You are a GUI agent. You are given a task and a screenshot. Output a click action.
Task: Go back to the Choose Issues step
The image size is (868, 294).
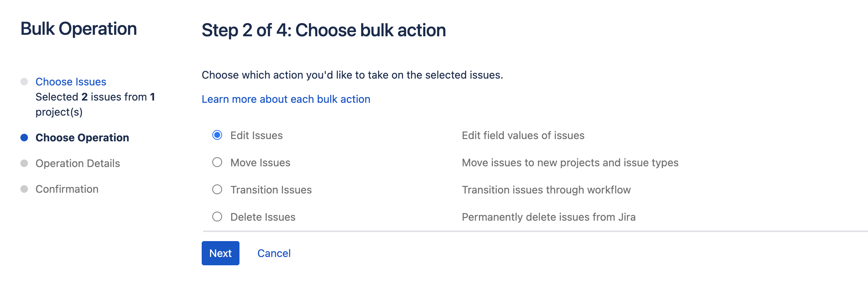point(71,82)
